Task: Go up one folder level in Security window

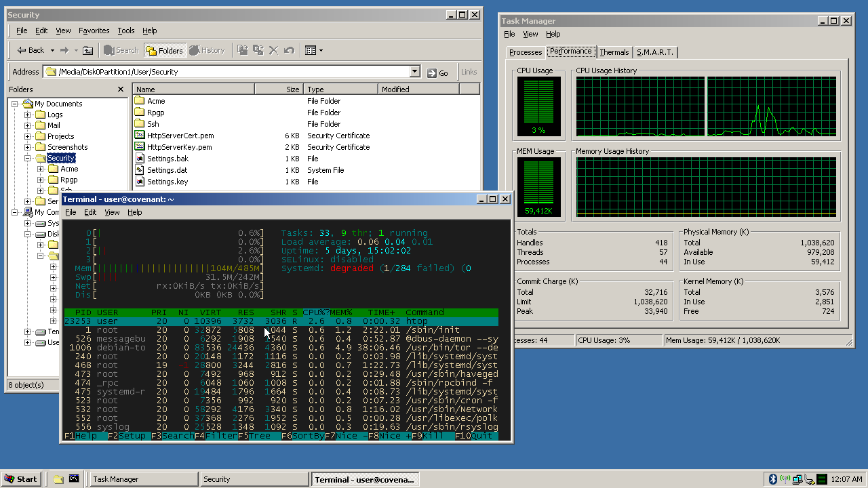Action: click(x=87, y=50)
